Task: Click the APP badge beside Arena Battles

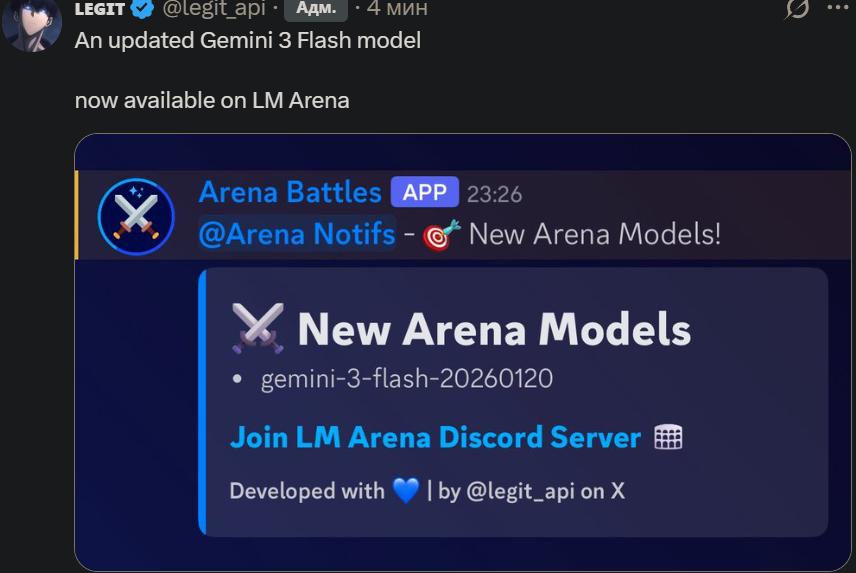Action: pyautogui.click(x=425, y=192)
